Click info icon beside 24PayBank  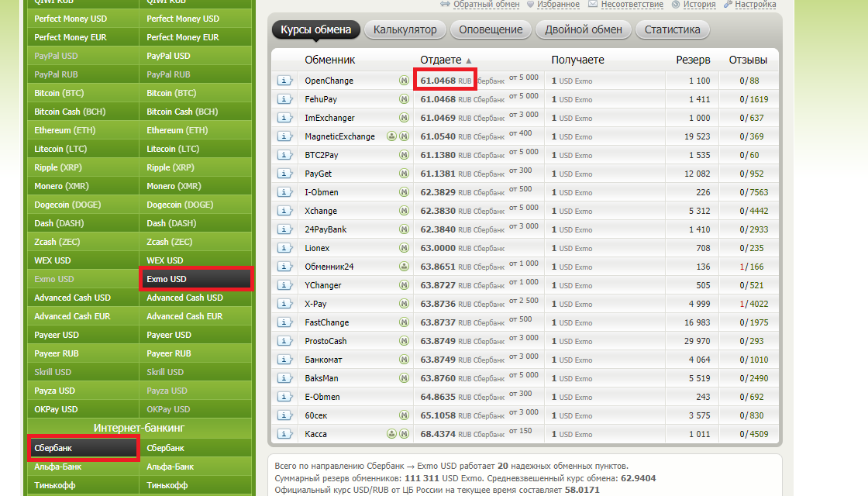(284, 229)
